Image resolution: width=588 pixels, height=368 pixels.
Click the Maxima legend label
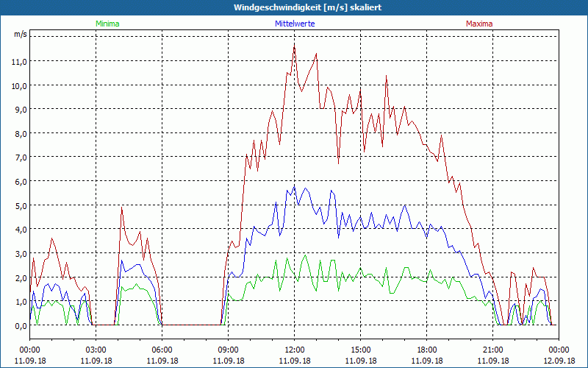[x=479, y=24]
